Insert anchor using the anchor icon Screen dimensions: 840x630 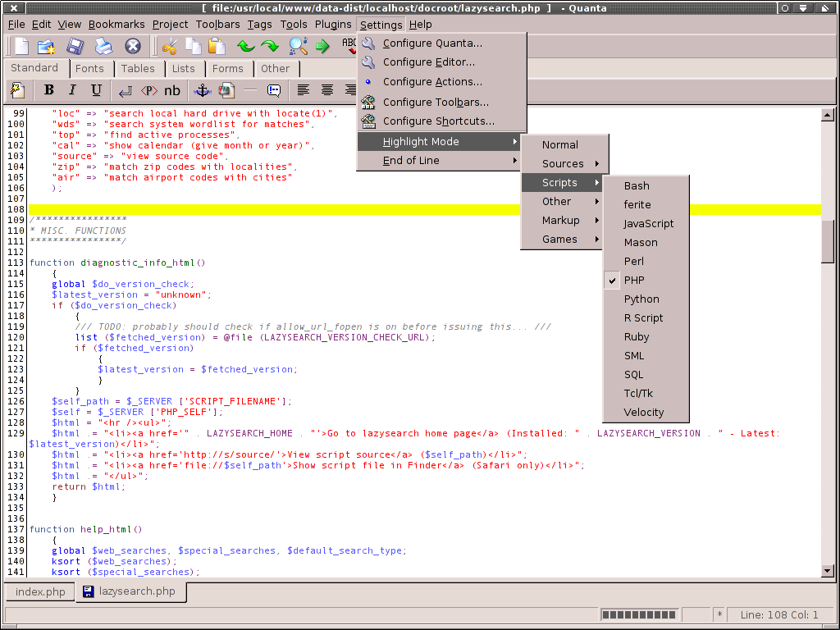(201, 90)
